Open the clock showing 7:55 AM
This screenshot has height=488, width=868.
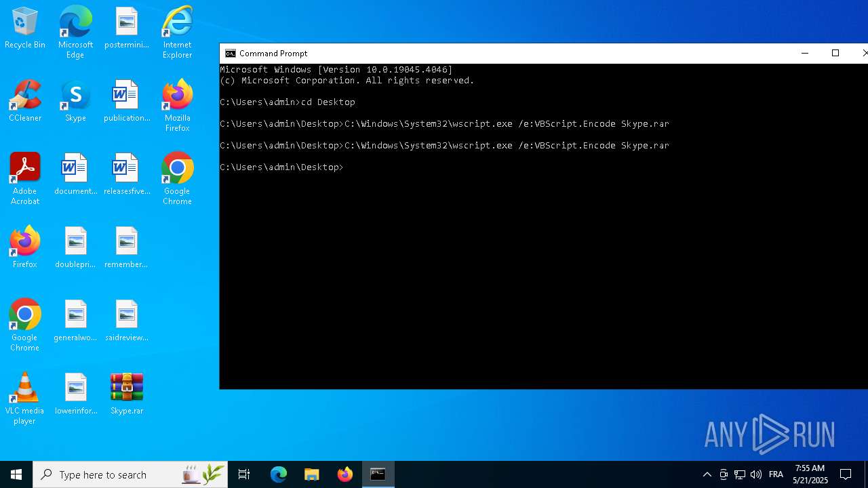(x=810, y=474)
